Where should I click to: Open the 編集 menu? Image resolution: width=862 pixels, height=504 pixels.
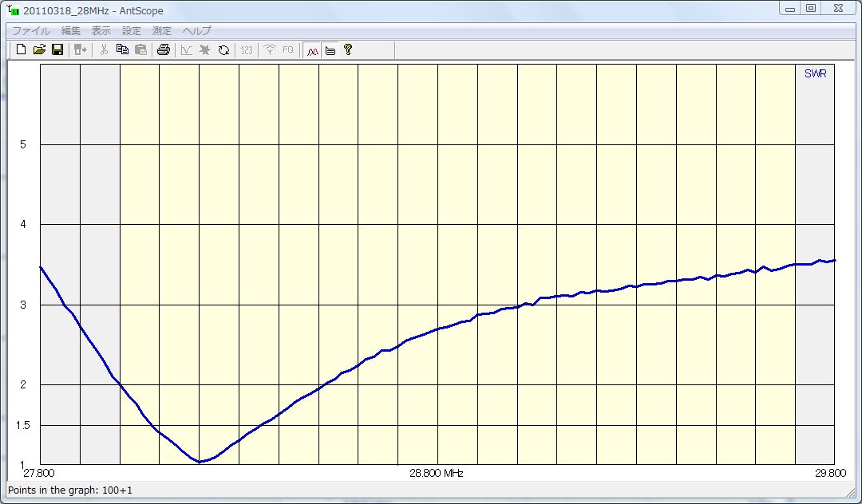71,31
